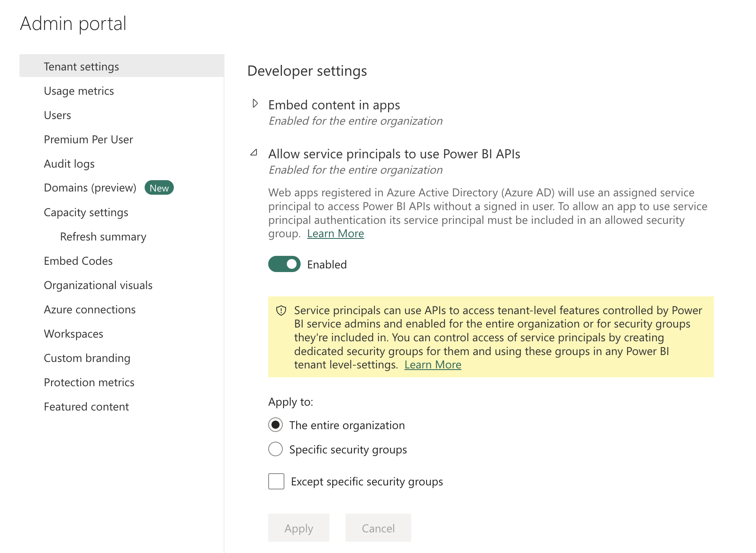This screenshot has height=553, width=756.
Task: Click Learn More in the setting description
Action: [x=335, y=233]
